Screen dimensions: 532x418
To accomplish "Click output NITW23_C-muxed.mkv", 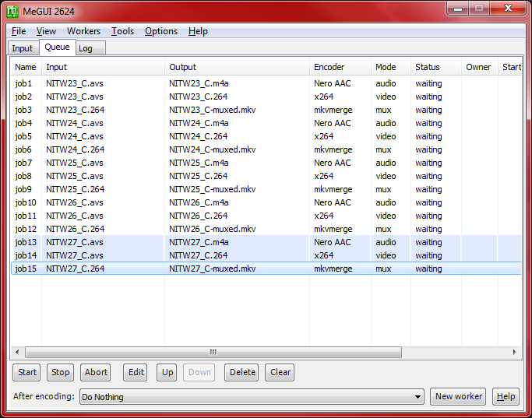I will (213, 110).
